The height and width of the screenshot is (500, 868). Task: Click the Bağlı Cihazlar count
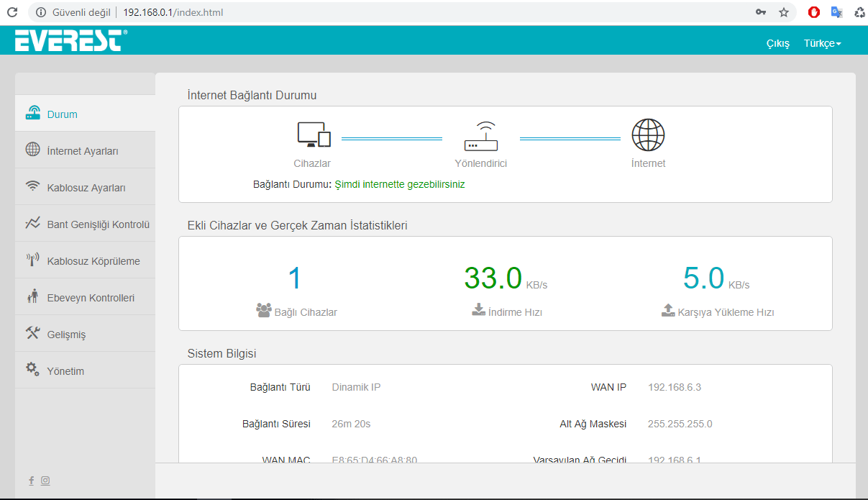pyautogui.click(x=296, y=278)
